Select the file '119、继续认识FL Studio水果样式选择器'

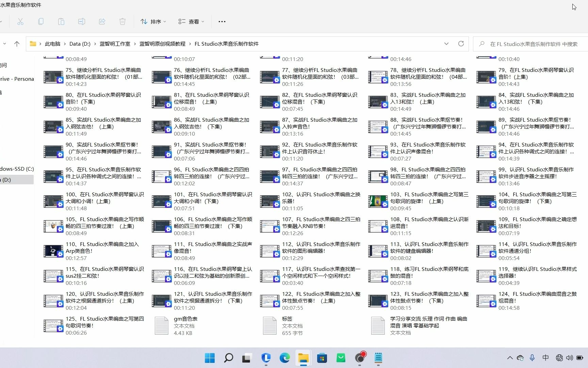point(527,276)
